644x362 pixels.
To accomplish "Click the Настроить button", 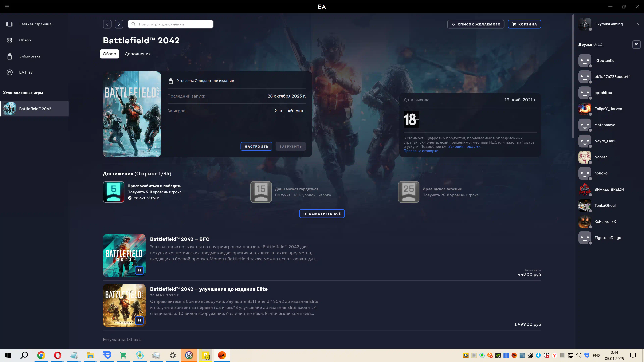I will pyautogui.click(x=256, y=146).
